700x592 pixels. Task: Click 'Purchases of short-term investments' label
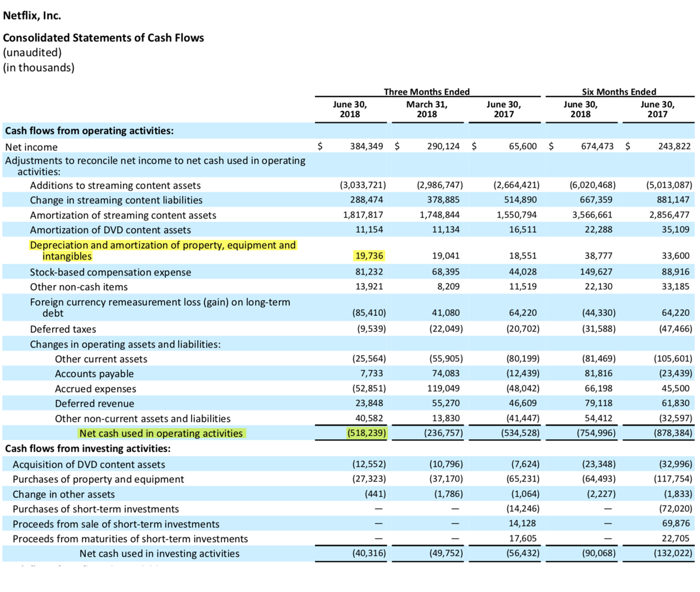coord(96,509)
